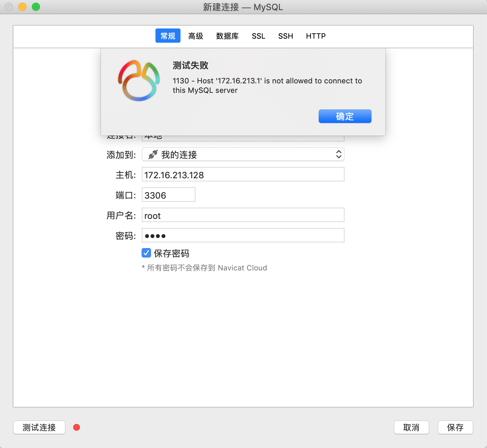
Task: Switch to the HTTP tab
Action: coord(316,36)
